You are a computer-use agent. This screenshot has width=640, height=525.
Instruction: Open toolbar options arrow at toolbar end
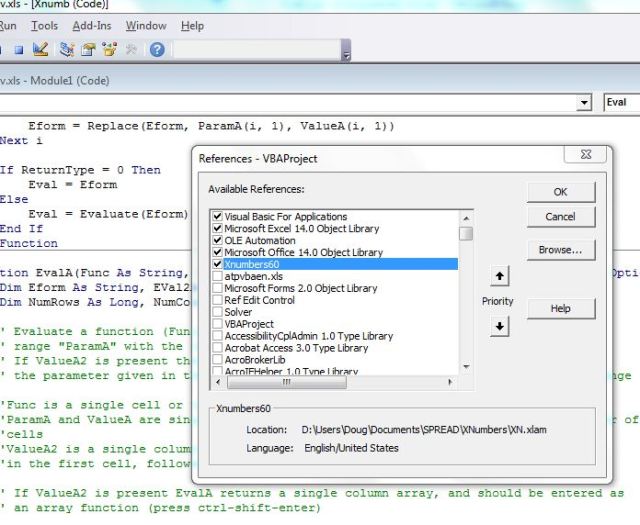pos(346,51)
